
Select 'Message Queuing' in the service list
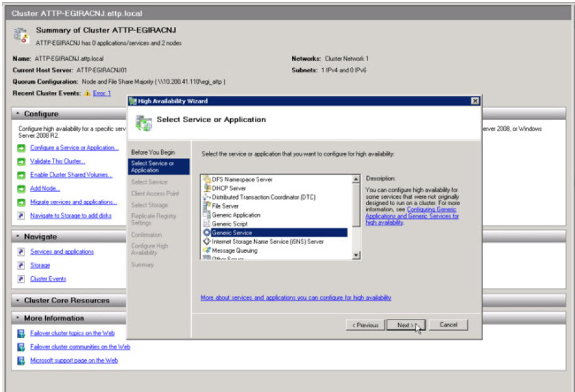coord(235,250)
